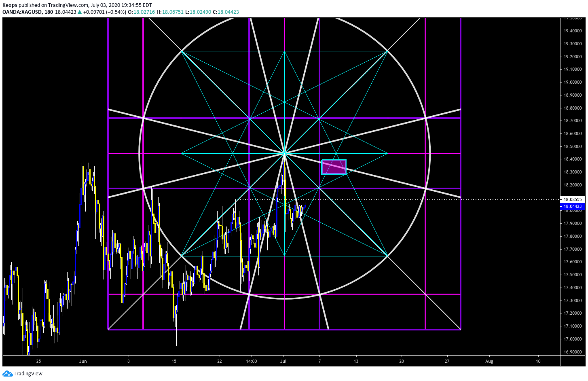Image resolution: width=588 pixels, height=381 pixels.
Task: Click the 16.90000 price axis label
Action: pyautogui.click(x=573, y=352)
